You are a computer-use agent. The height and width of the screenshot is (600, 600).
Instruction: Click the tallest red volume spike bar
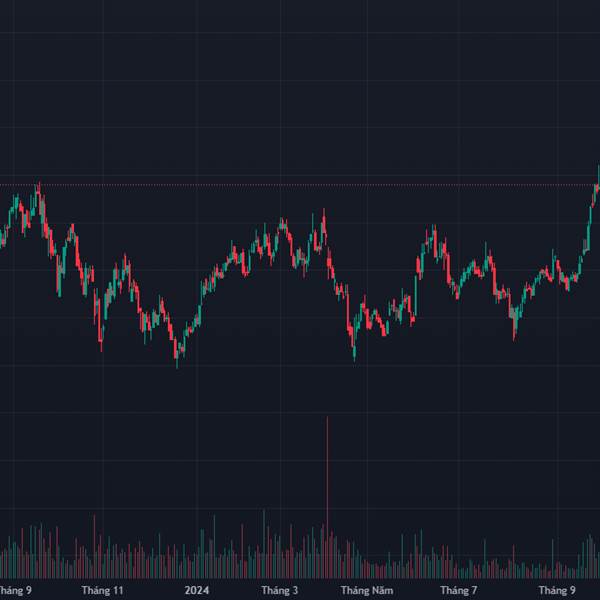(327, 497)
